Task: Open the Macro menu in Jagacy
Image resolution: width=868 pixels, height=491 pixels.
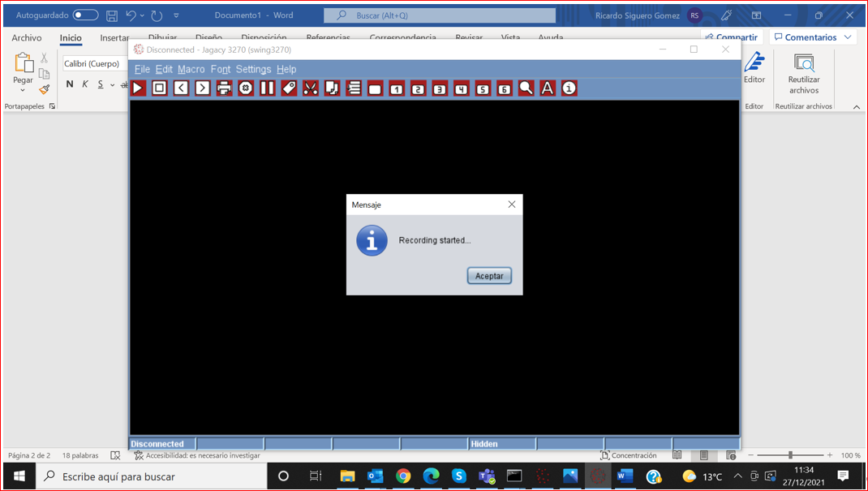Action: (x=191, y=70)
